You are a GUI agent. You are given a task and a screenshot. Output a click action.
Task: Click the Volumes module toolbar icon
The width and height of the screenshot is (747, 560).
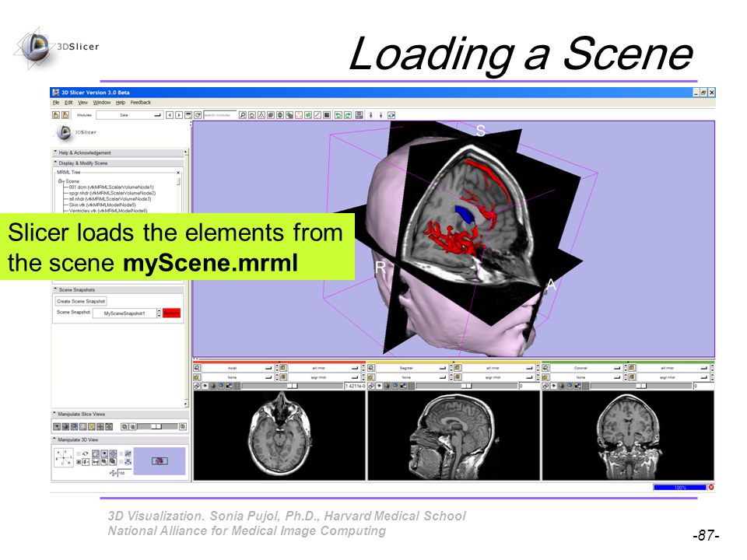click(271, 115)
